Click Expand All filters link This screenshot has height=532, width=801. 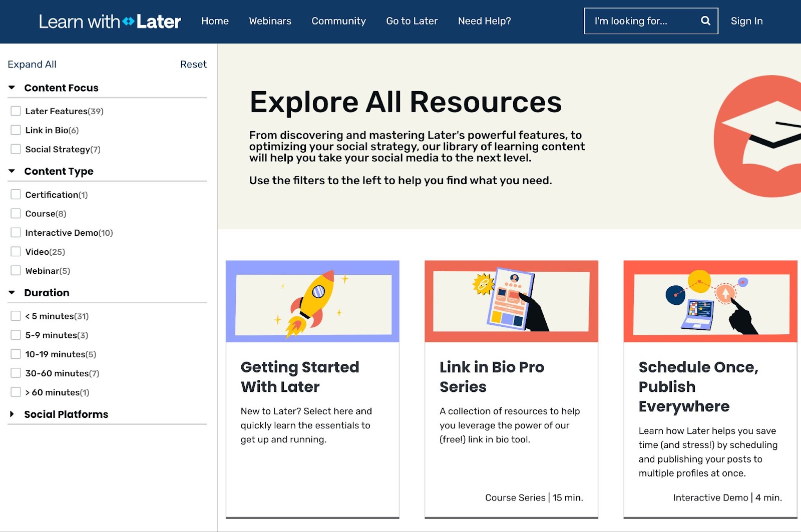click(x=32, y=64)
